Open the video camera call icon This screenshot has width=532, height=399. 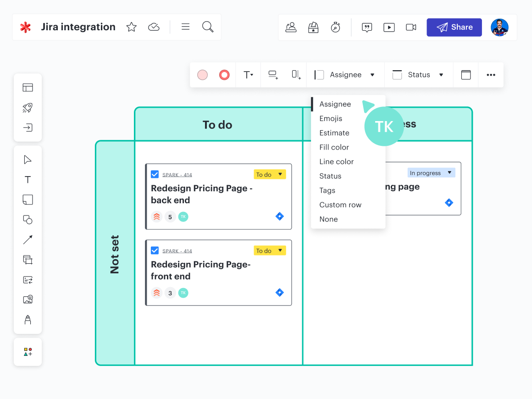click(x=411, y=28)
